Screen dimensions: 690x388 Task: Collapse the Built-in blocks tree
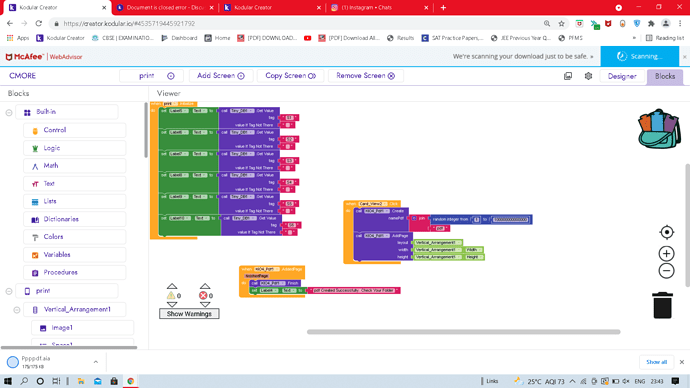9,113
